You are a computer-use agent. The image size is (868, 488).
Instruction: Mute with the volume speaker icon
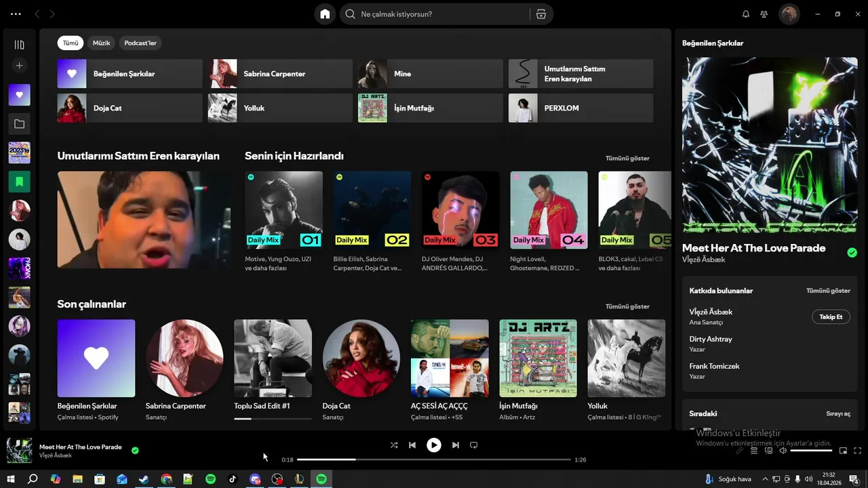[783, 451]
